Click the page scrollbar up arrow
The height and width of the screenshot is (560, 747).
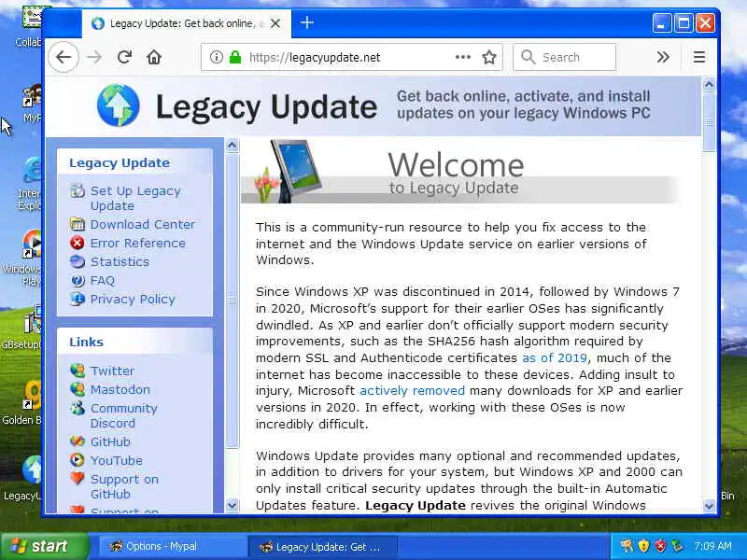pyautogui.click(x=709, y=85)
